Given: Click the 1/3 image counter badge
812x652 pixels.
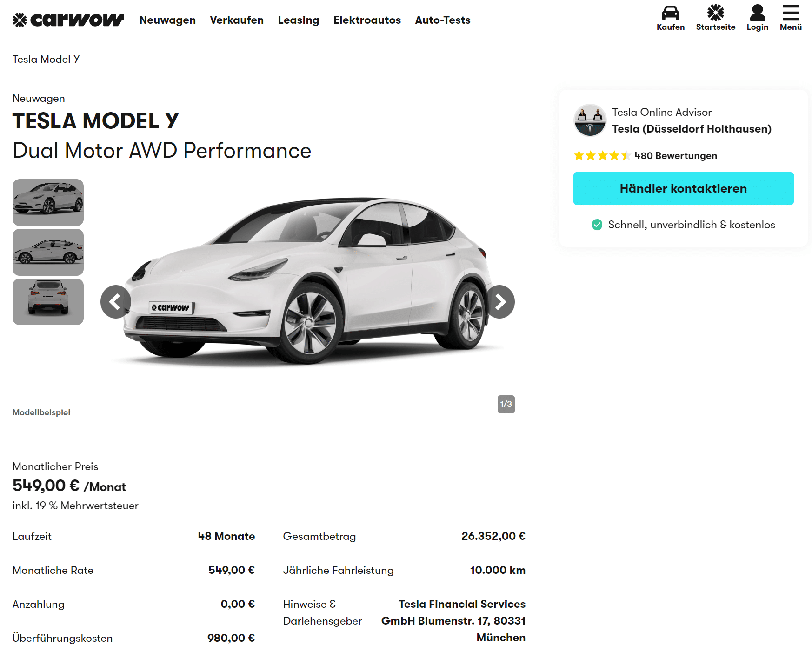Looking at the screenshot, I should pos(506,404).
